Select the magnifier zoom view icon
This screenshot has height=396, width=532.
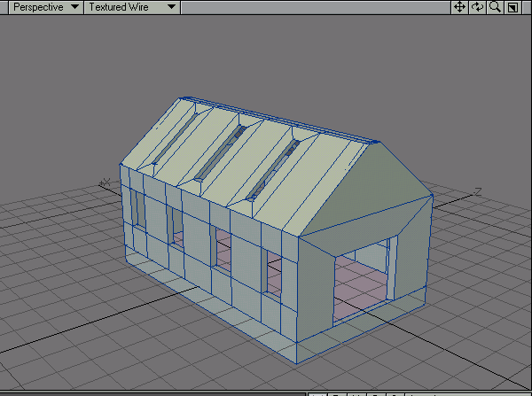[x=495, y=7]
